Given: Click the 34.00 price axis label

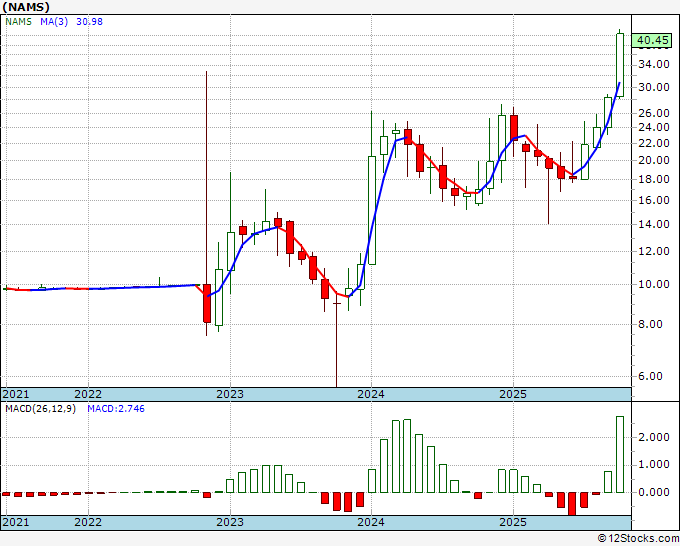Looking at the screenshot, I should click(x=654, y=65).
